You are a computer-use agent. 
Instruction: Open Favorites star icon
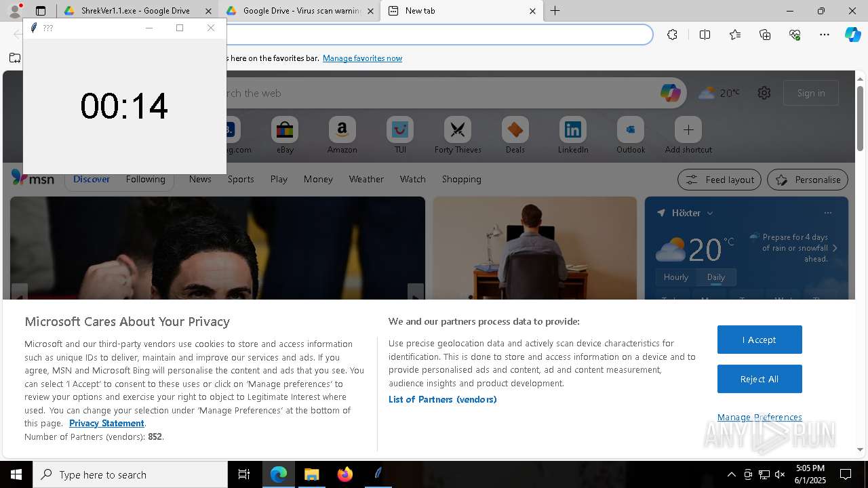[735, 35]
